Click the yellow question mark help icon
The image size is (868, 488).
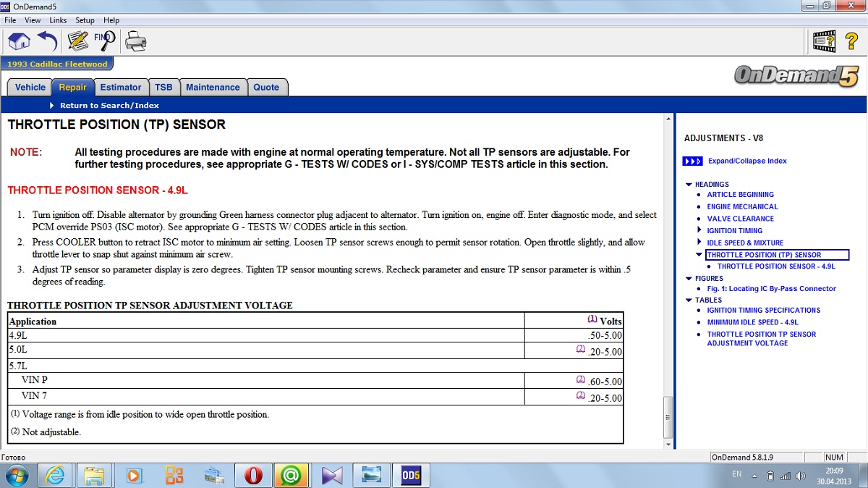[851, 41]
